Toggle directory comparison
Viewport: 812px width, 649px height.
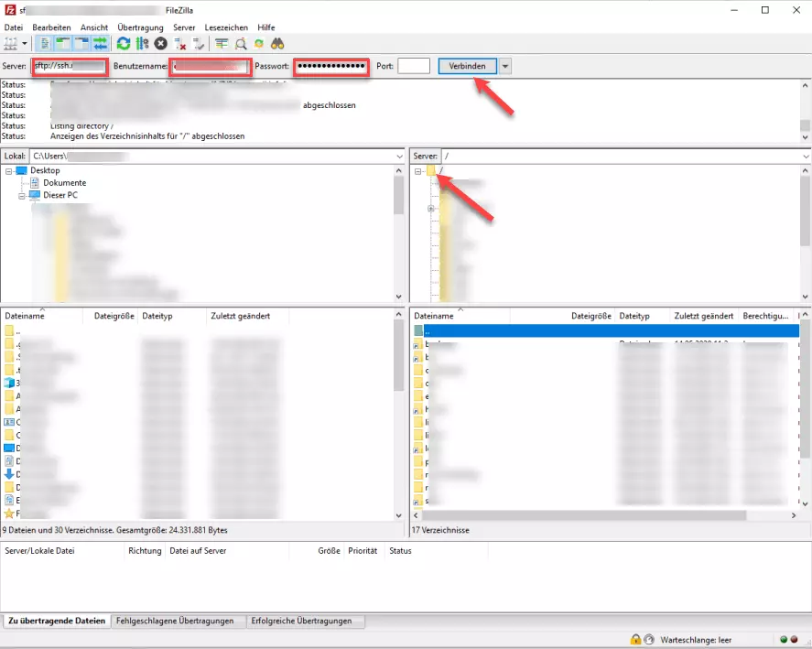(241, 44)
